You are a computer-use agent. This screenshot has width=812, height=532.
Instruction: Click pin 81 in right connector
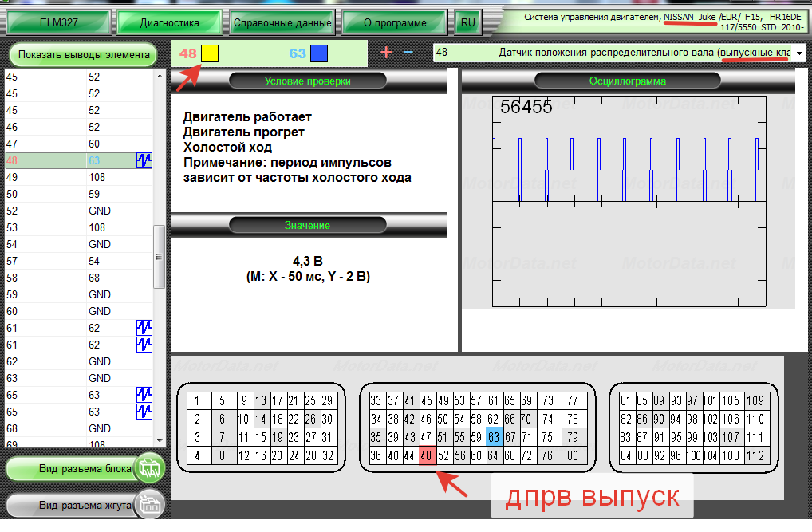point(626,400)
